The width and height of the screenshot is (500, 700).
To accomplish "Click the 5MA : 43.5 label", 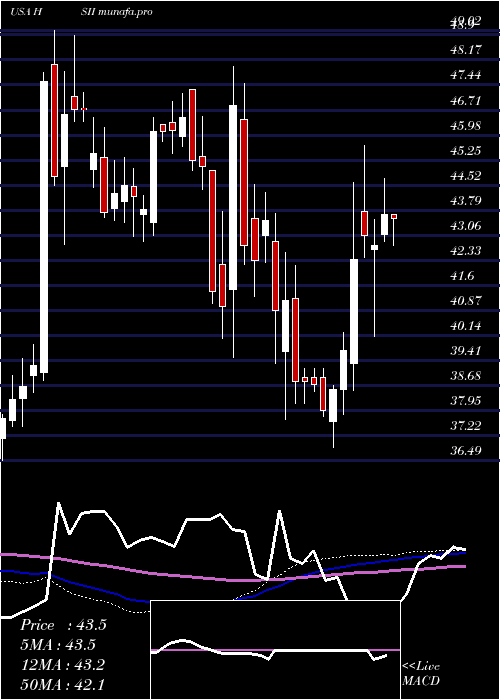I will click(58, 645).
